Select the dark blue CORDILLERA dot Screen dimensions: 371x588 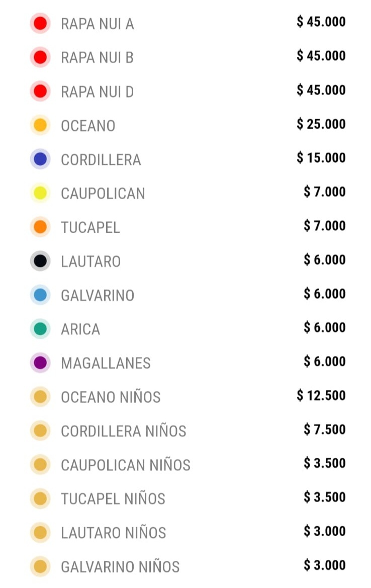tap(40, 159)
